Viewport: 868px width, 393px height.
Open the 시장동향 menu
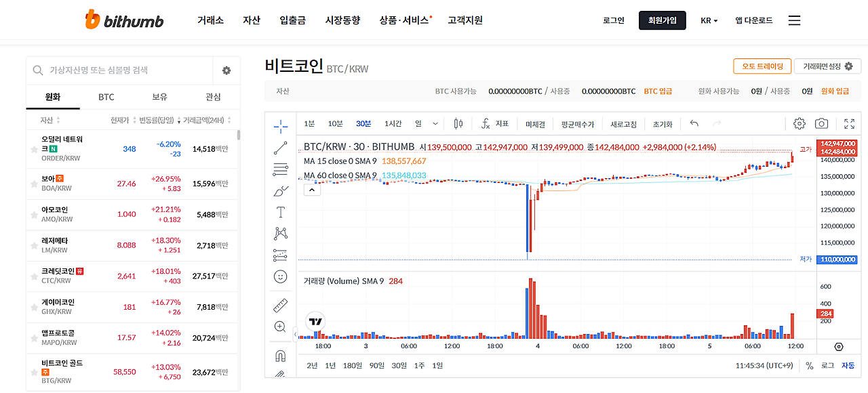tap(342, 20)
